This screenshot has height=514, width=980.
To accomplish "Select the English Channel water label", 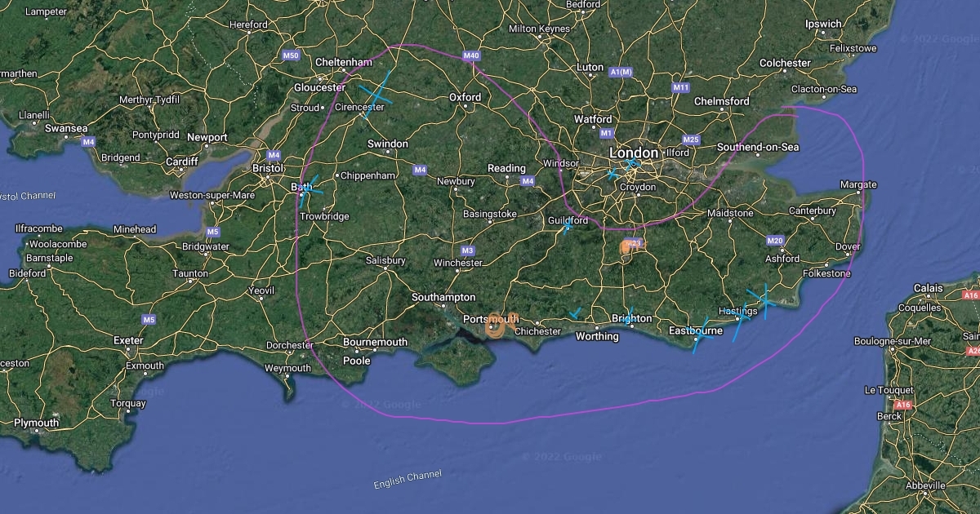I will click(x=408, y=480).
